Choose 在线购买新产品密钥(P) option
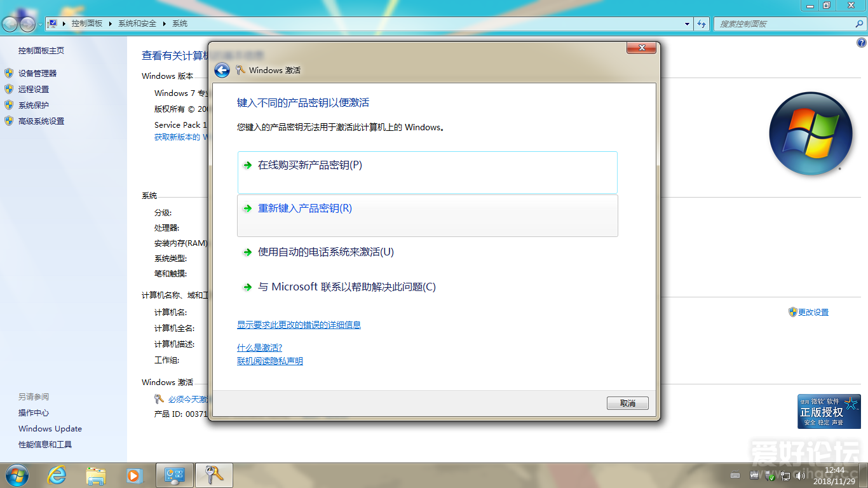The image size is (868, 488). [428, 172]
